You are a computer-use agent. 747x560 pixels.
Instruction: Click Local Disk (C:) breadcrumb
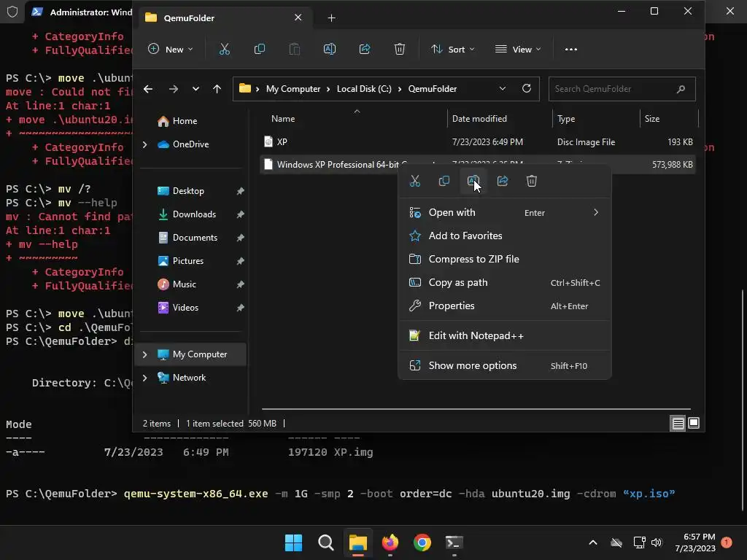(364, 88)
